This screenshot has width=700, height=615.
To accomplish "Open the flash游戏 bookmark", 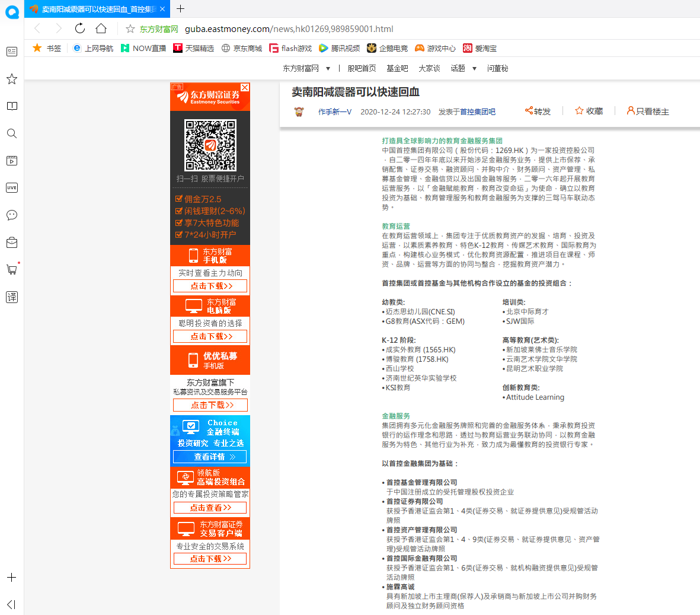I will point(290,48).
